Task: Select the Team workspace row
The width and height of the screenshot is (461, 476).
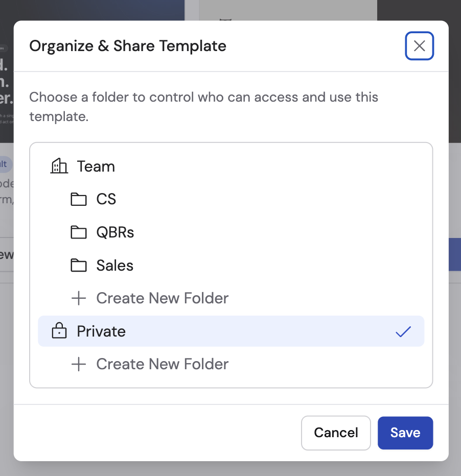Action: pyautogui.click(x=231, y=166)
